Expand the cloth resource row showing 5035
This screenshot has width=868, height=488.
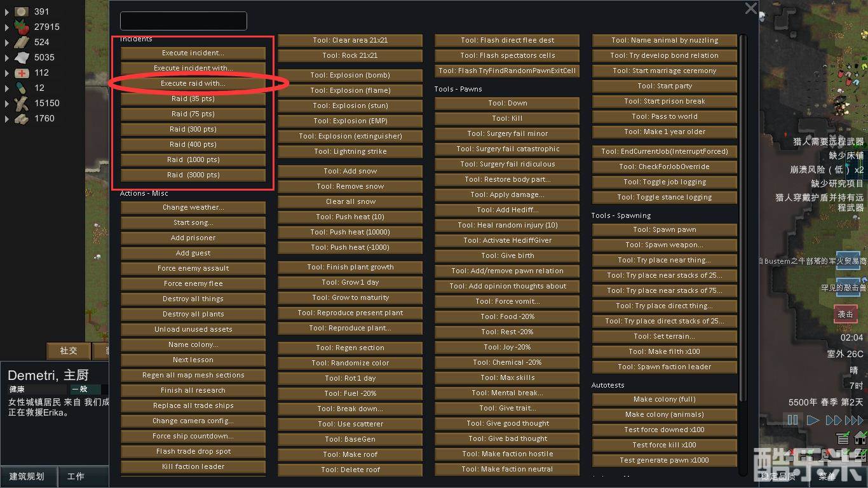click(x=7, y=58)
